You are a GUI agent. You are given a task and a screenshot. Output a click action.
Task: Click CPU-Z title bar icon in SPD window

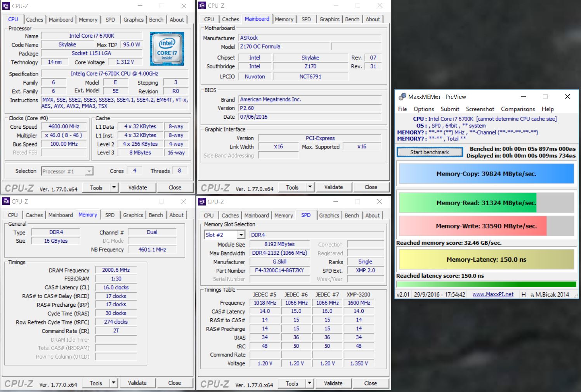202,202
